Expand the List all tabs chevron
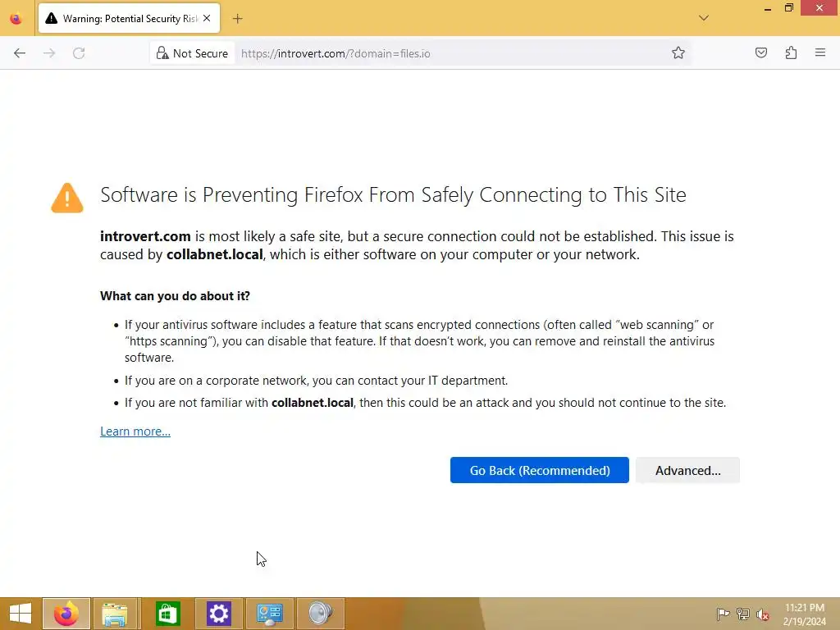The height and width of the screenshot is (630, 840). (x=703, y=18)
